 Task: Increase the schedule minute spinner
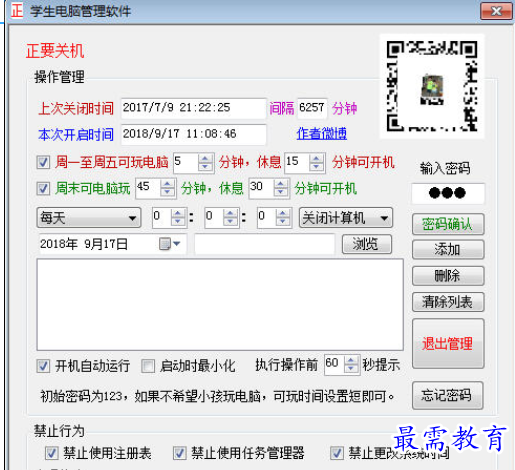[x=230, y=214]
